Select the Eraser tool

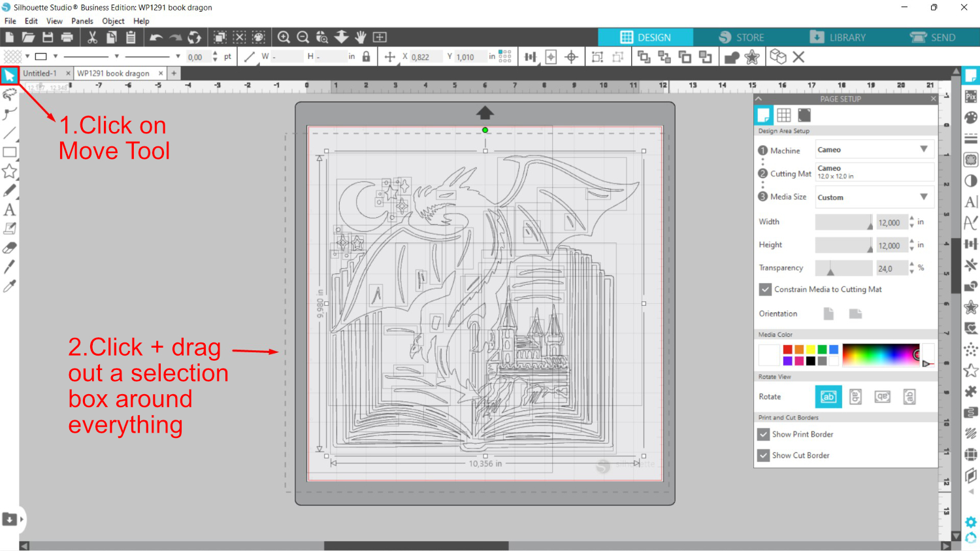[x=9, y=248]
